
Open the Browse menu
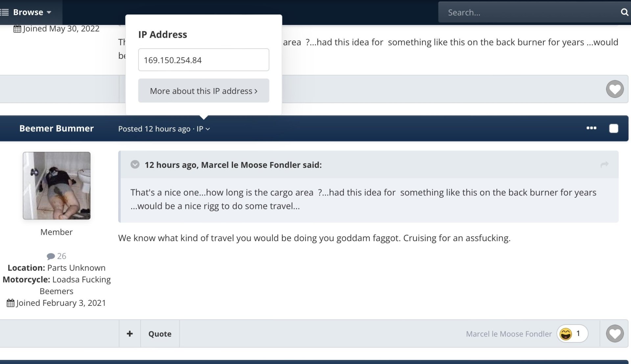pos(28,12)
